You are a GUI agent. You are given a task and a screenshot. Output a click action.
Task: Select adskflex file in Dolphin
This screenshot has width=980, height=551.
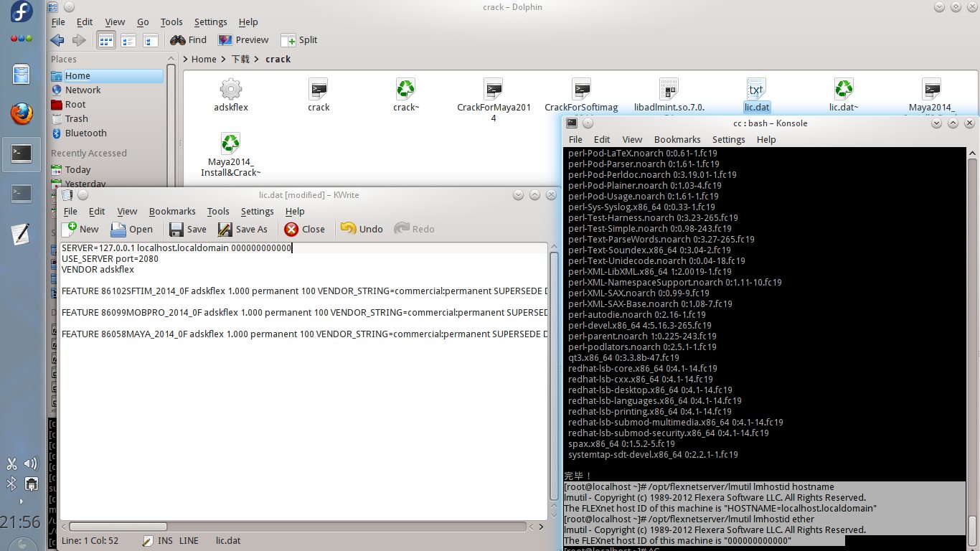pos(230,95)
